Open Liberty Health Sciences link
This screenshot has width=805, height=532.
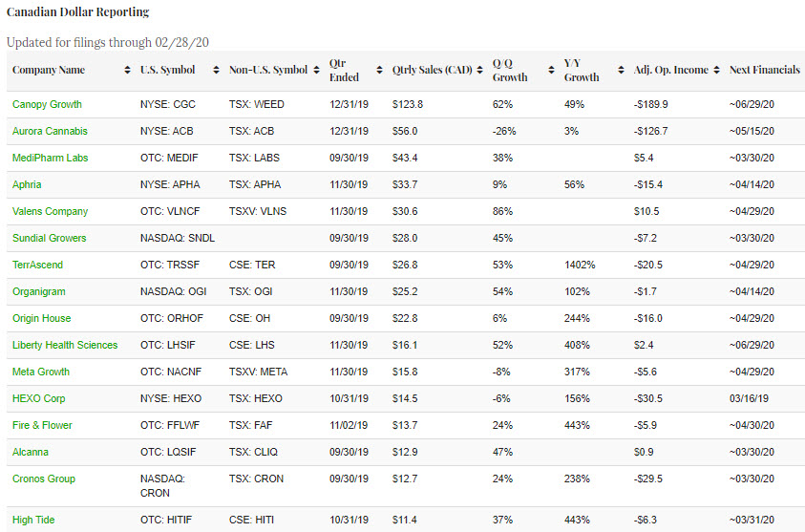(65, 345)
